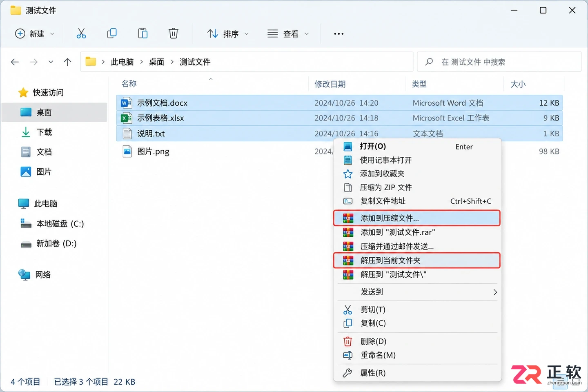
Task: Go up one folder level
Action: point(68,62)
